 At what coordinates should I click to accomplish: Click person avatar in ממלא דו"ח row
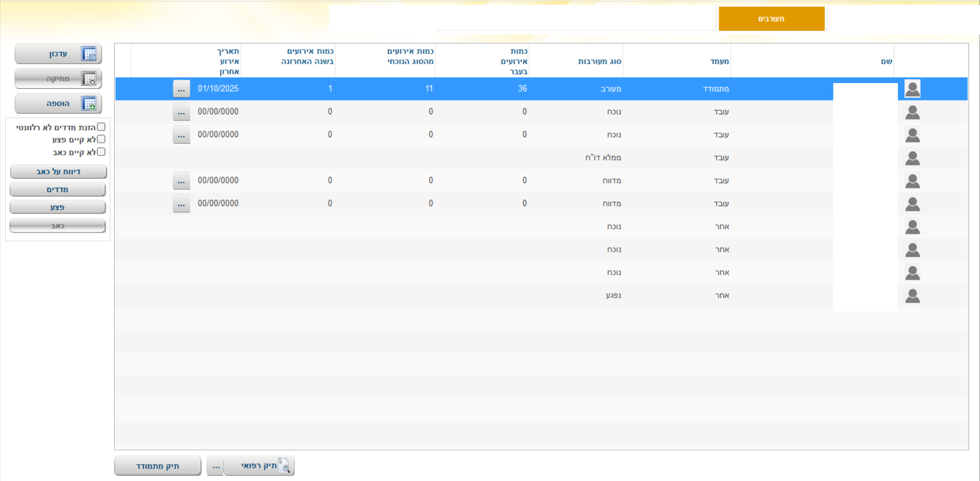pos(912,158)
